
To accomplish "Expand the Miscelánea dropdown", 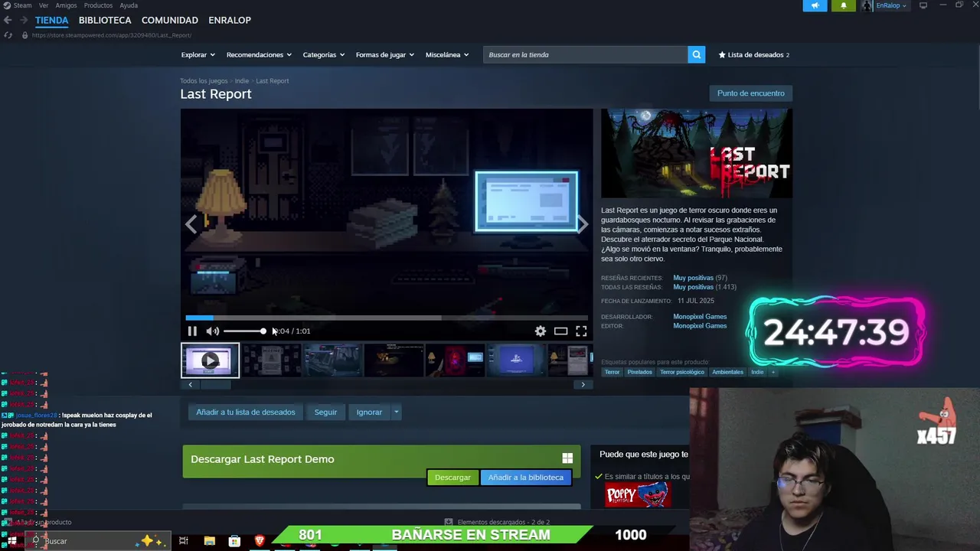I will point(446,54).
